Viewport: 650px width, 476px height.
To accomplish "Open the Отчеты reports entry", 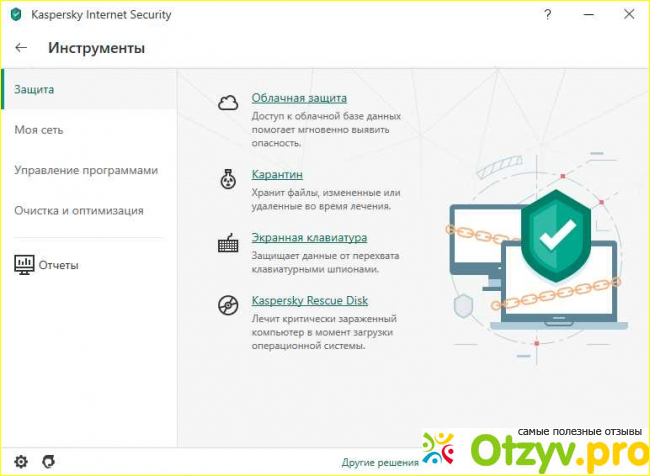I will coord(59,265).
